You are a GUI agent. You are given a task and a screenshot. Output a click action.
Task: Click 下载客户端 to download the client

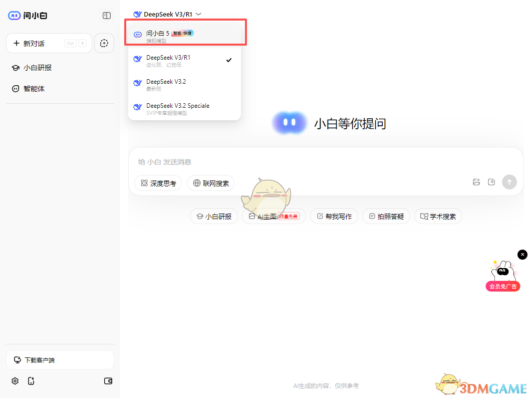point(60,360)
